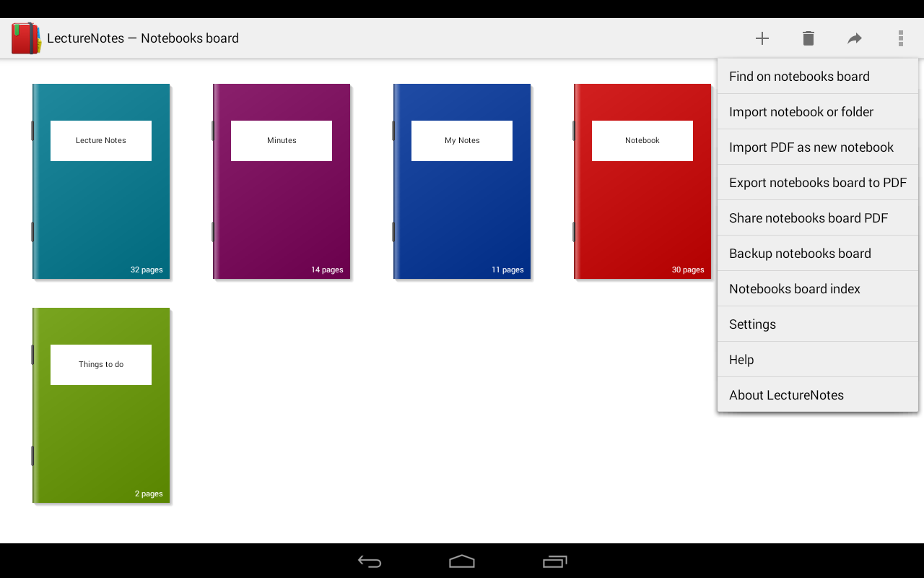This screenshot has width=924, height=578.
Task: Select Import notebook or folder
Action: 801,111
